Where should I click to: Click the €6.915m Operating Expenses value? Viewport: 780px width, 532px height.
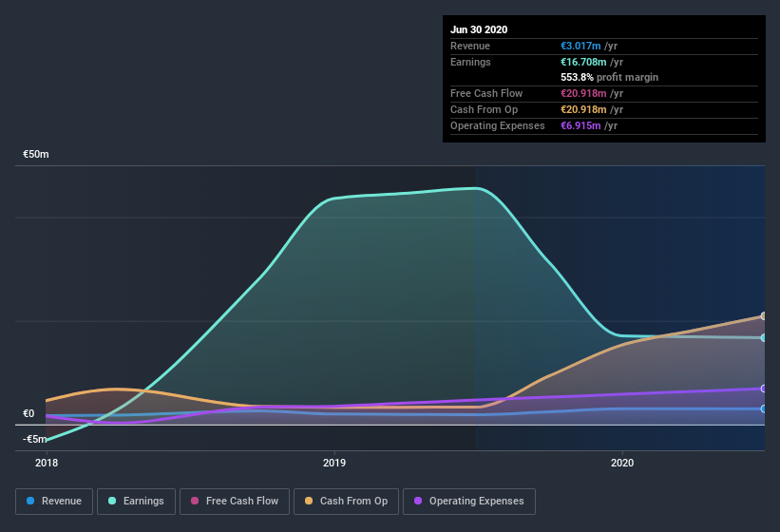pyautogui.click(x=580, y=125)
